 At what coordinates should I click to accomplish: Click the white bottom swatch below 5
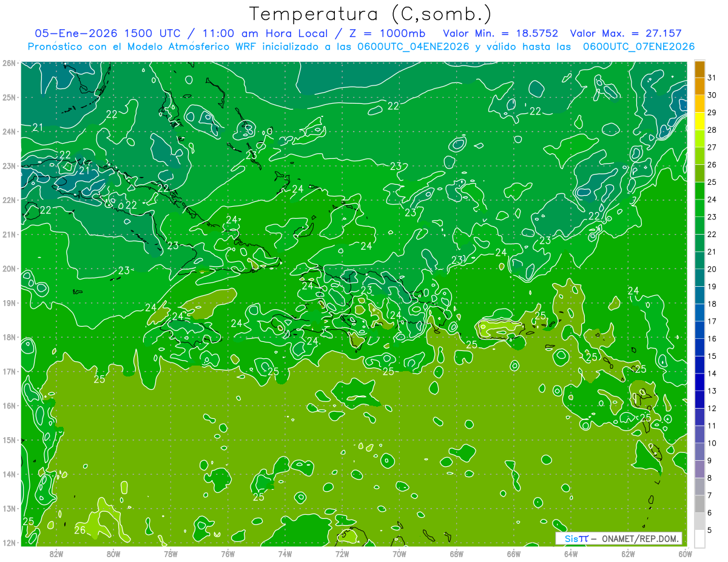coord(699,538)
